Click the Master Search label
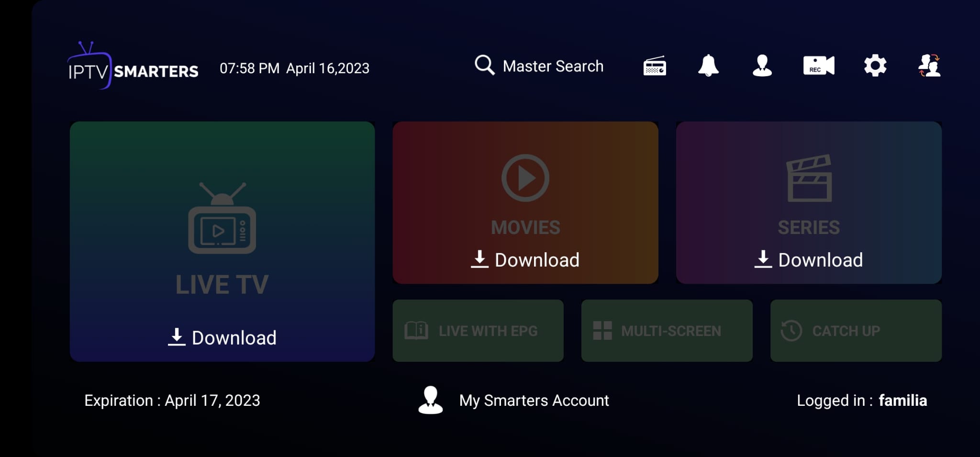This screenshot has height=457, width=980. click(x=553, y=66)
